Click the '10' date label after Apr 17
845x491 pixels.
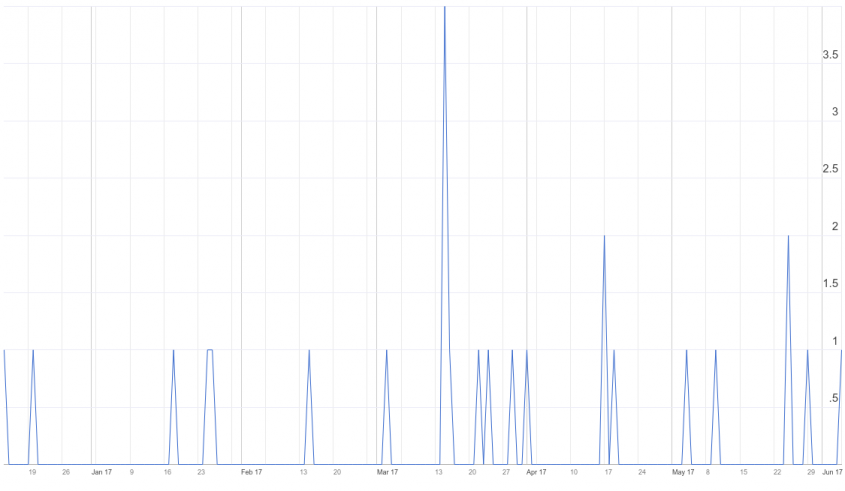tap(574, 472)
